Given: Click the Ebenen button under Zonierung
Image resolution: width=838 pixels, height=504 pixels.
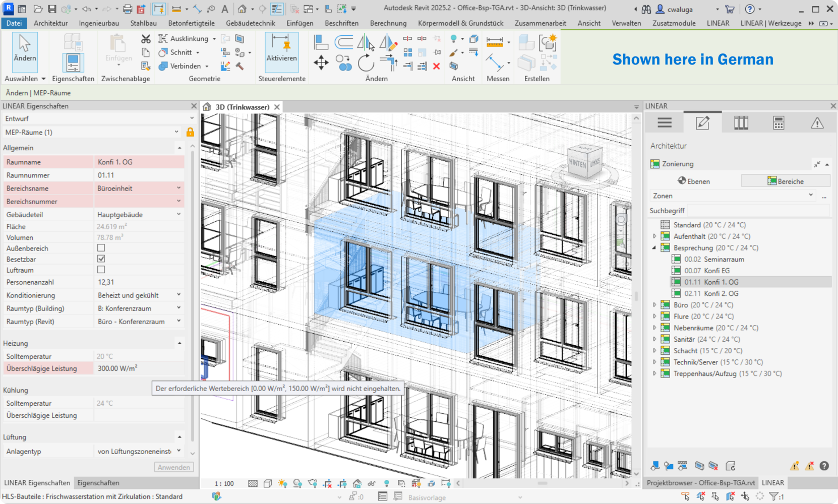Looking at the screenshot, I should (x=694, y=181).
